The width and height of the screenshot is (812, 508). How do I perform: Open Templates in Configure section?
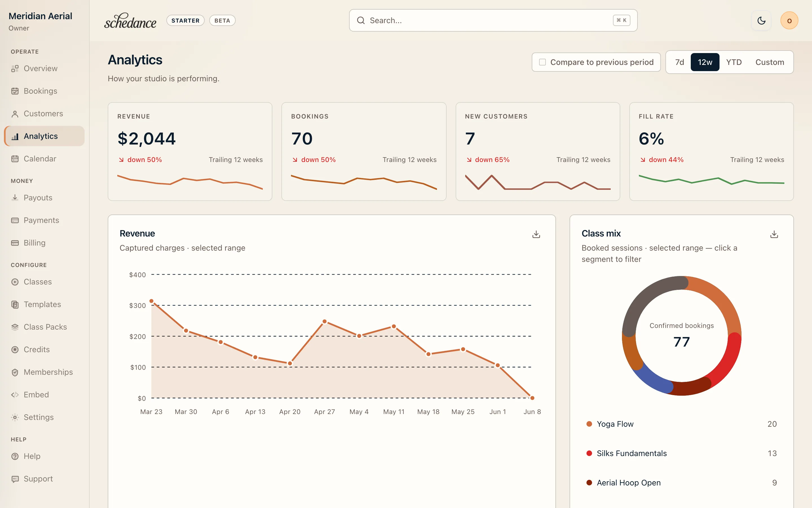[x=44, y=305]
